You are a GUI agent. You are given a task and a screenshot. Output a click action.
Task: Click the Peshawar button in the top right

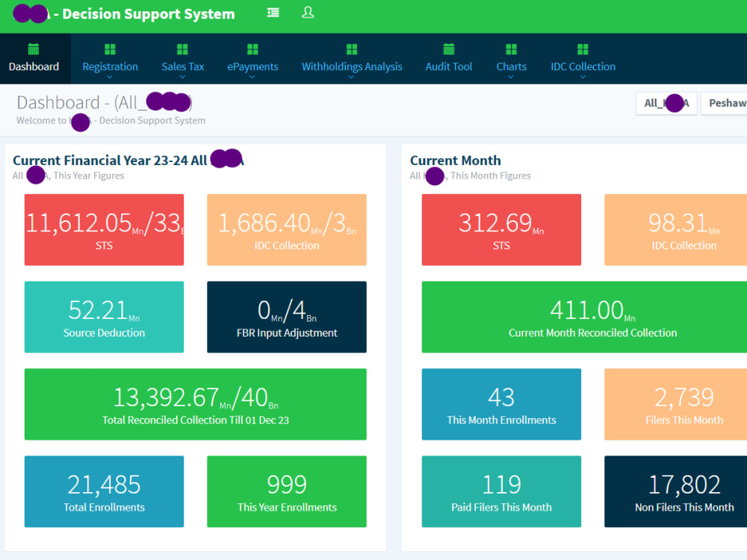(728, 103)
